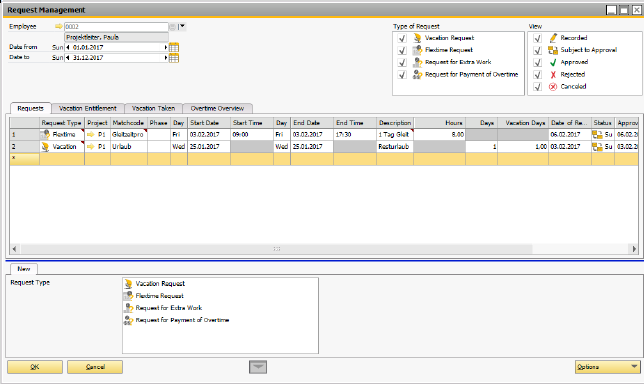This screenshot has height=385, width=644.
Task: Click the Cancel button
Action: pyautogui.click(x=95, y=367)
